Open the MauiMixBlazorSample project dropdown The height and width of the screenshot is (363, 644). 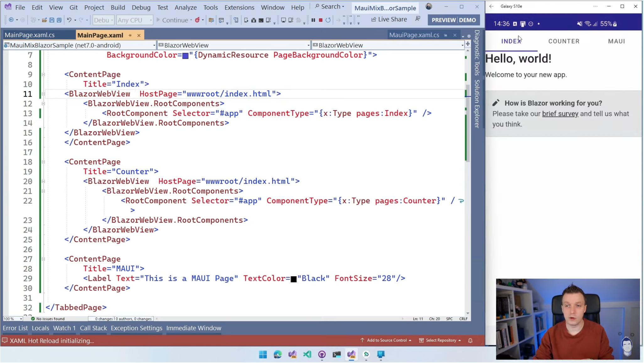tap(80, 45)
